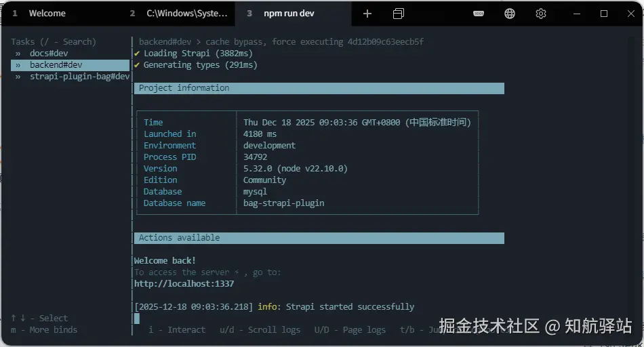This screenshot has height=347, width=644.
Task: Switch to the Welcome tab
Action: pyautogui.click(x=47, y=14)
